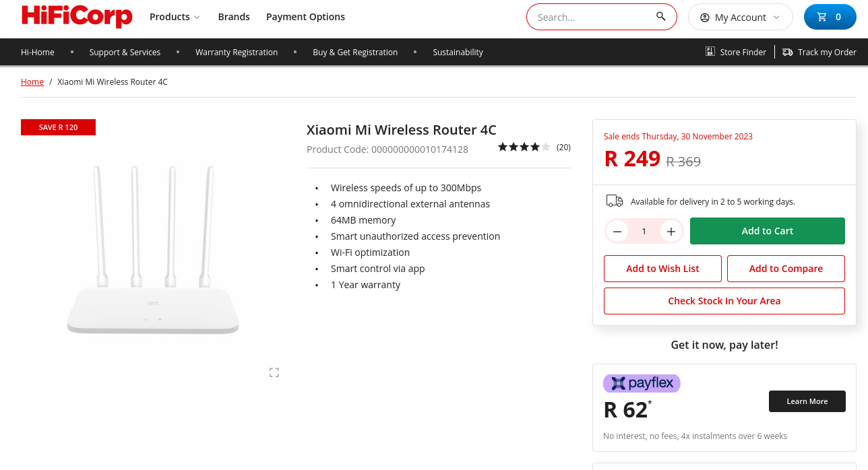Screen dimensions: 868x470
Task: Decrease quantity with the minus button
Action: pyautogui.click(x=617, y=232)
